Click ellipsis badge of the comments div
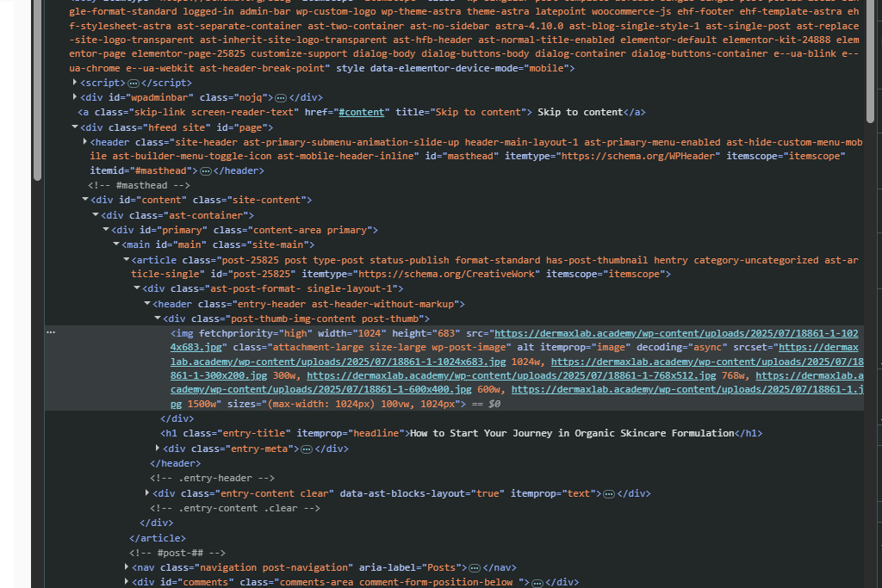 pos(537,582)
